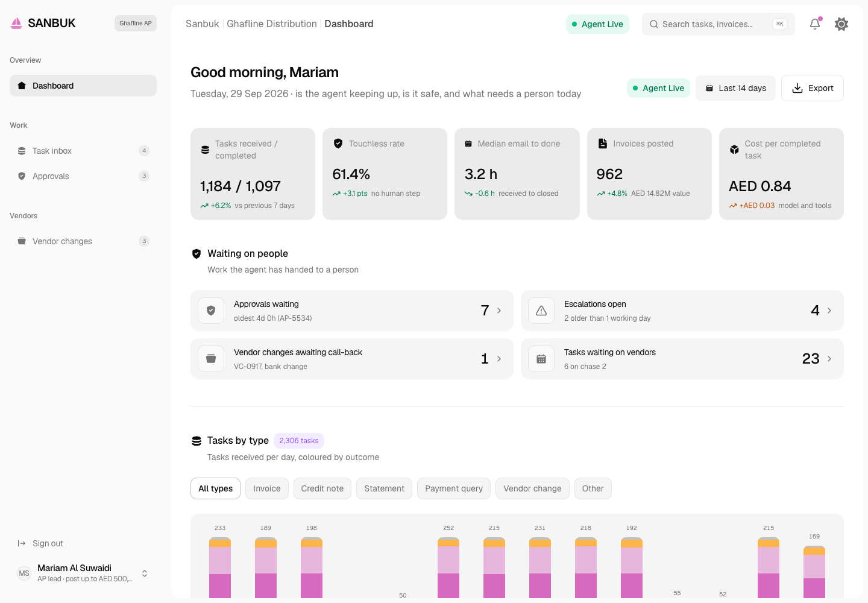The width and height of the screenshot is (868, 603).
Task: Open Approvals in the sidebar
Action: (83, 176)
